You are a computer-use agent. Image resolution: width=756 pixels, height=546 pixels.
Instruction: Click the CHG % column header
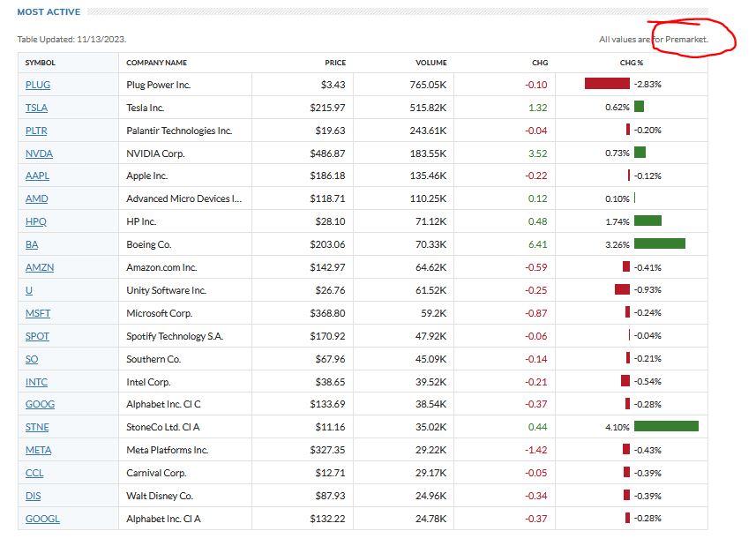632,63
